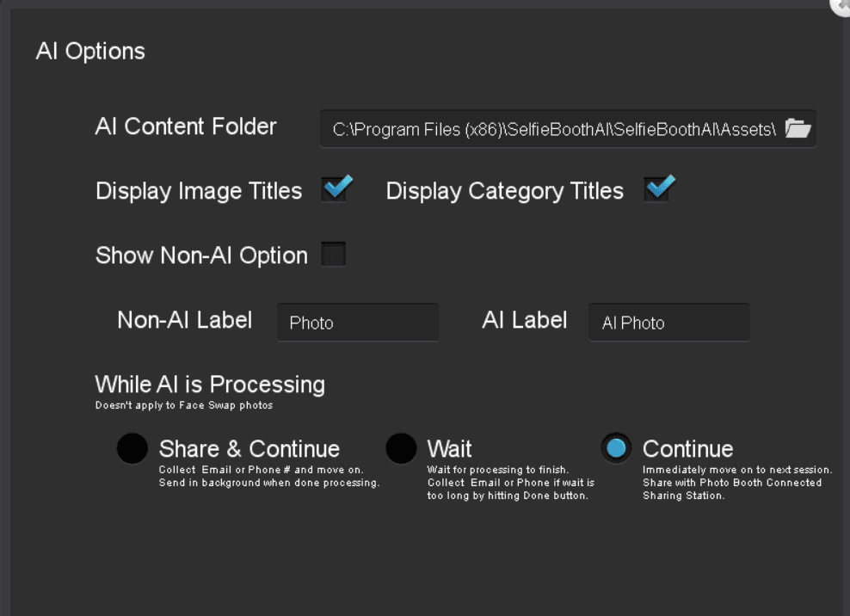Uncheck the Display Category Titles checkbox
The image size is (850, 616).
click(x=659, y=188)
